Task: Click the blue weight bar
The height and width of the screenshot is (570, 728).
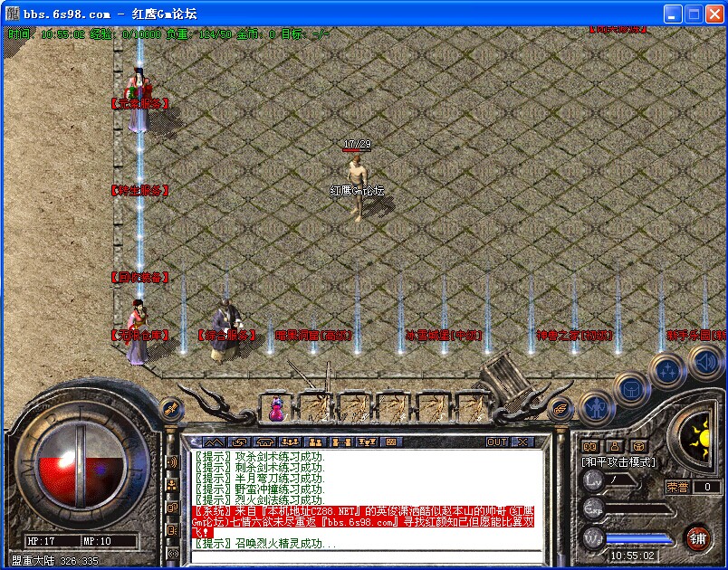Action: click(x=639, y=539)
